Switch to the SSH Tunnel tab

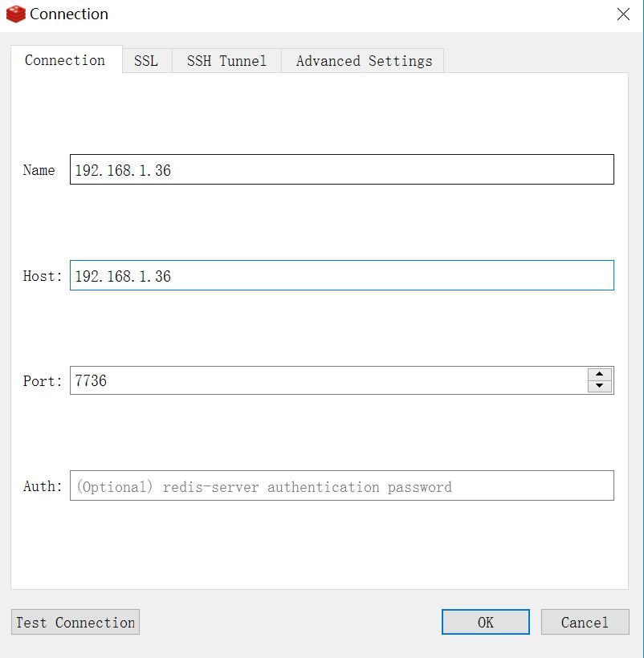point(226,61)
